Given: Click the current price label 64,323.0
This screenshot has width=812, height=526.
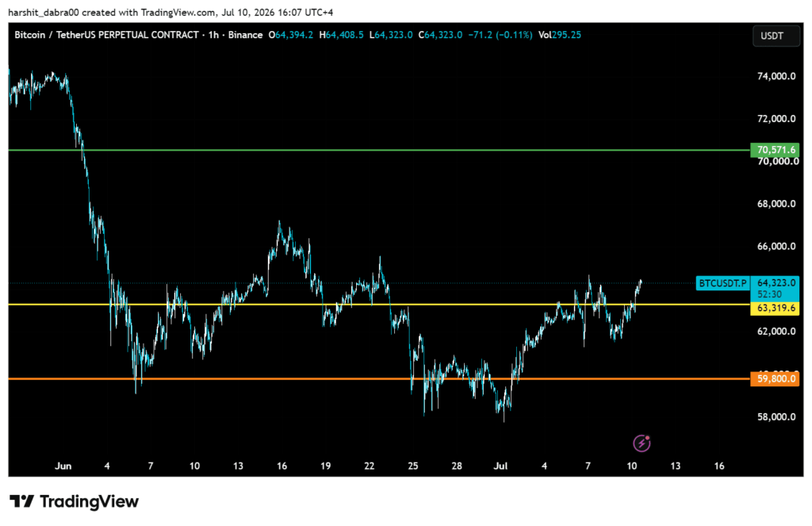Looking at the screenshot, I should [x=776, y=283].
